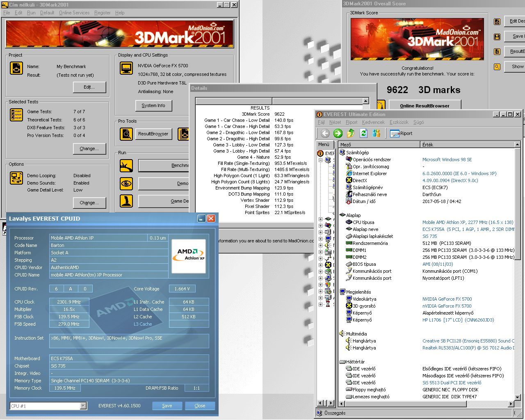This screenshot has height=420, width=525.
Task: Open Eszközök menu in EVEREST
Action: point(399,122)
